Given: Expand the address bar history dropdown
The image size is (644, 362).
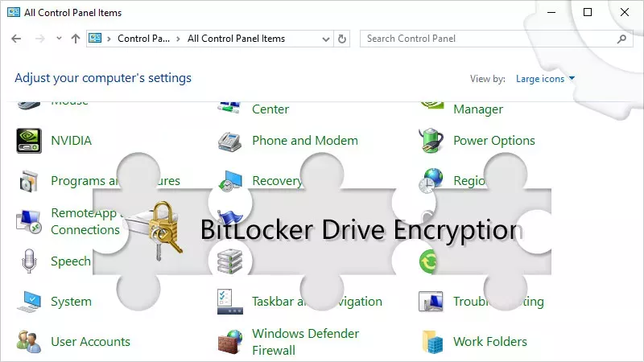Looking at the screenshot, I should [x=326, y=39].
